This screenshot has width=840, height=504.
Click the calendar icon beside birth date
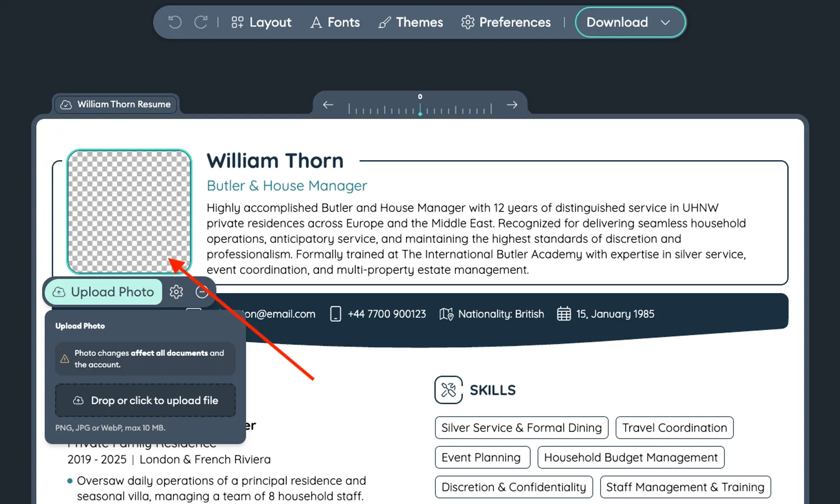click(563, 314)
